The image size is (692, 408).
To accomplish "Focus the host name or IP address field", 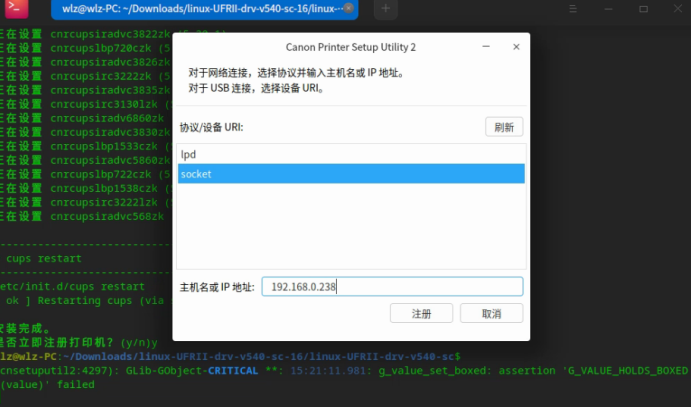I will [392, 287].
